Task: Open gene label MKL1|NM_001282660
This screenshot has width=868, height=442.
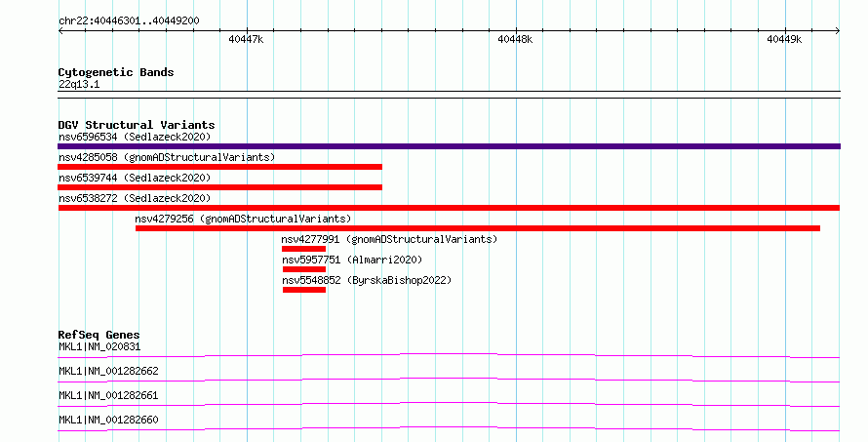Action: pyautogui.click(x=108, y=421)
